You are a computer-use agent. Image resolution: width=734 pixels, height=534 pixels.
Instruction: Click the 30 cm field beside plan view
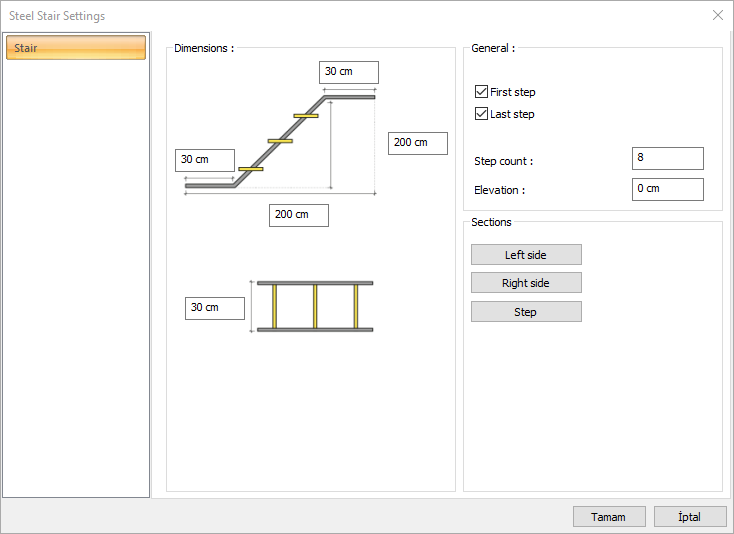214,308
